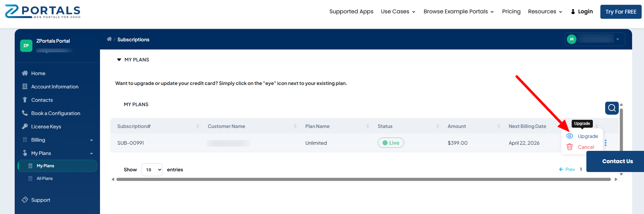Open the user account dropdown arrow
This screenshot has width=644, height=214.
[x=617, y=39]
